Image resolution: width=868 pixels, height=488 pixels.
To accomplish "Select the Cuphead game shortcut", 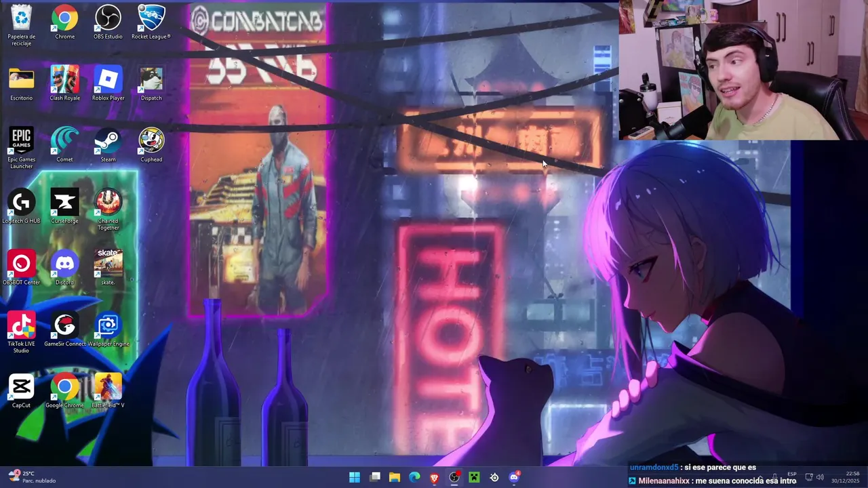I will pyautogui.click(x=151, y=145).
